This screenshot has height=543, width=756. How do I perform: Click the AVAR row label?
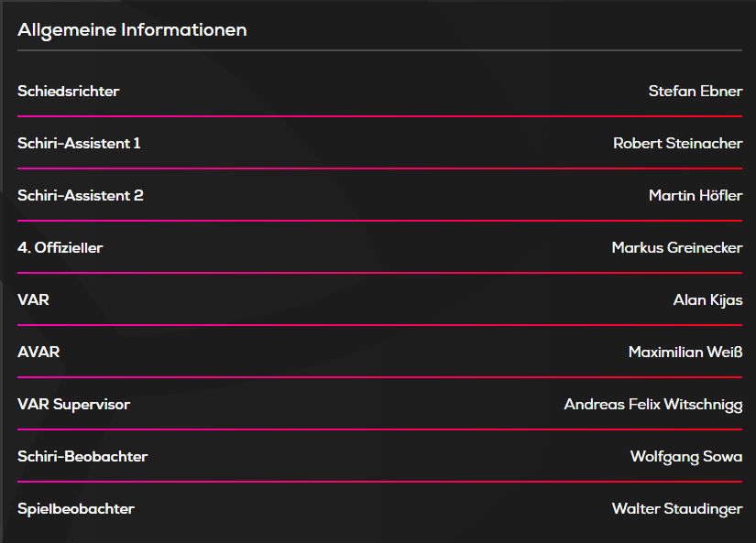[38, 353]
